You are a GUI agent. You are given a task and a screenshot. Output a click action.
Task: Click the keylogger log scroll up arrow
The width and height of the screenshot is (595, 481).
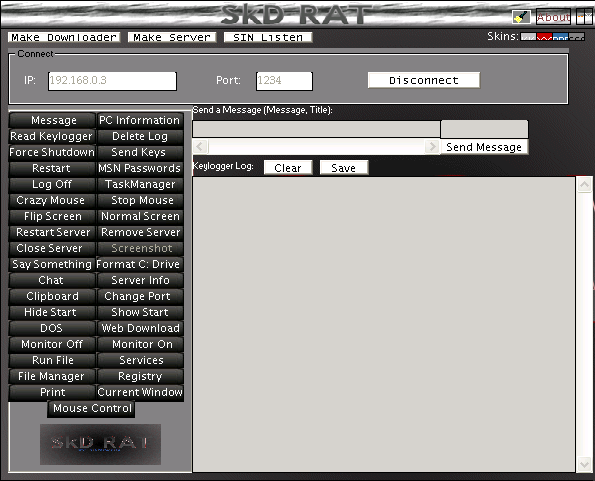click(x=584, y=185)
